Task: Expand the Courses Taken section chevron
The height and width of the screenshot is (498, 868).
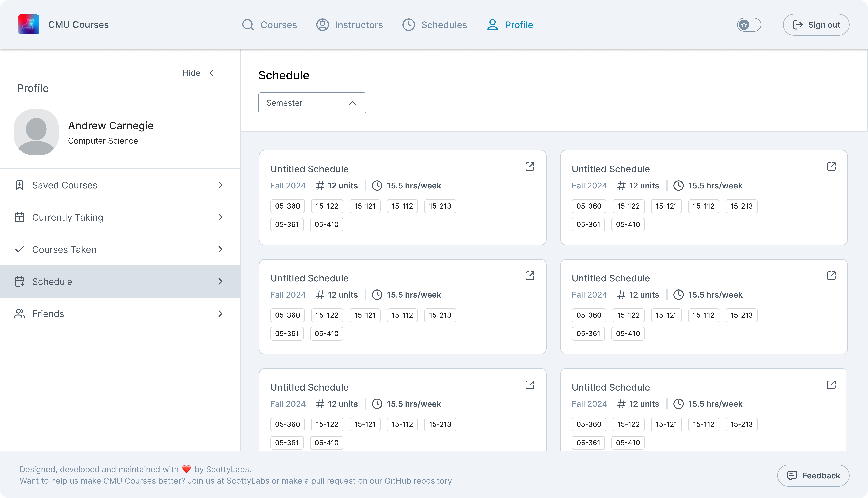Action: tap(220, 249)
